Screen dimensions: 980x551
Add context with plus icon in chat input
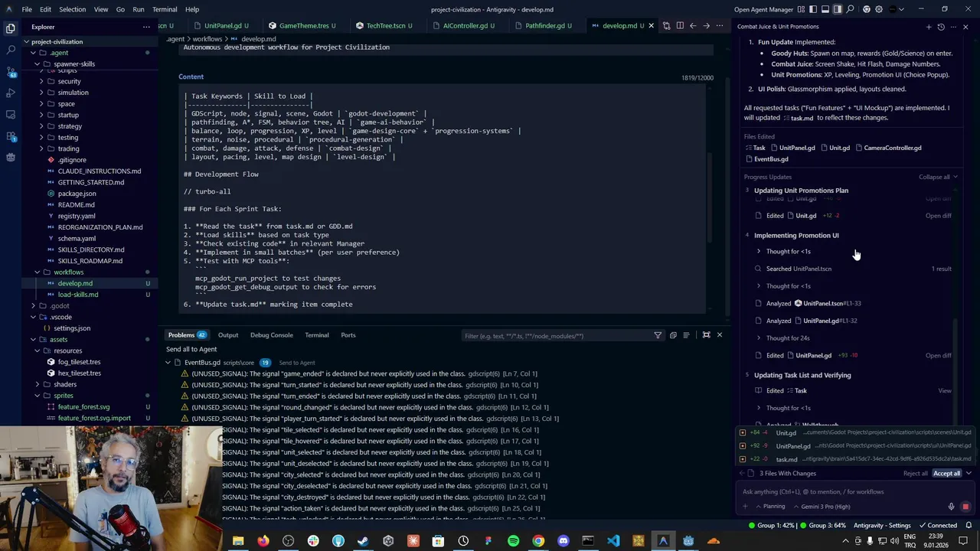[x=745, y=507]
